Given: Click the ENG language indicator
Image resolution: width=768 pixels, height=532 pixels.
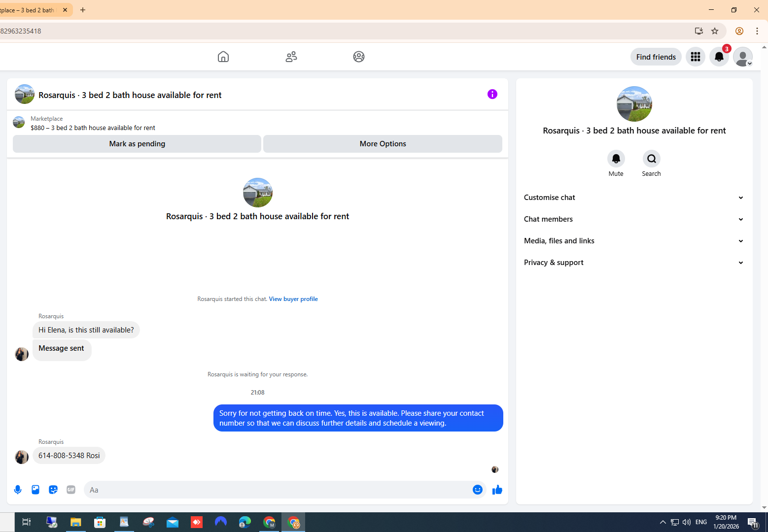Looking at the screenshot, I should pos(701,522).
